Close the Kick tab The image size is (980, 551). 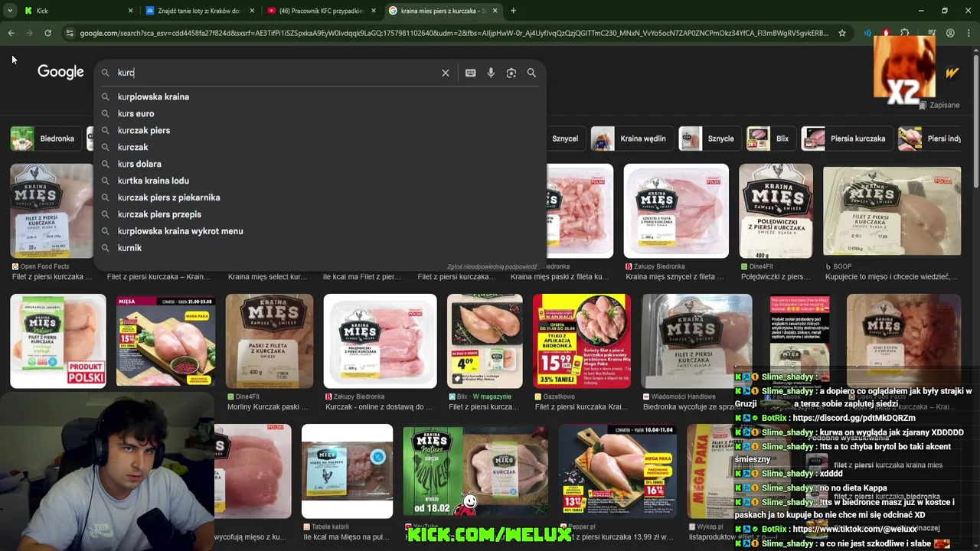(x=130, y=11)
